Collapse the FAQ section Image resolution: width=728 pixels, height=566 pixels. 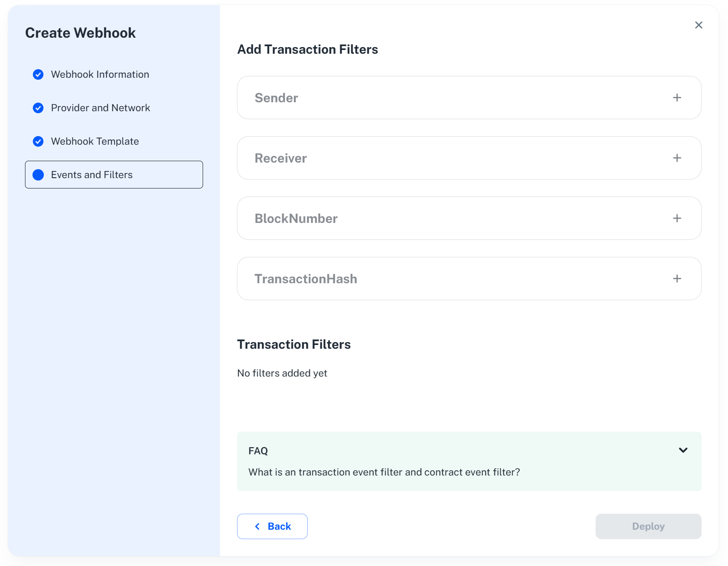coord(683,450)
